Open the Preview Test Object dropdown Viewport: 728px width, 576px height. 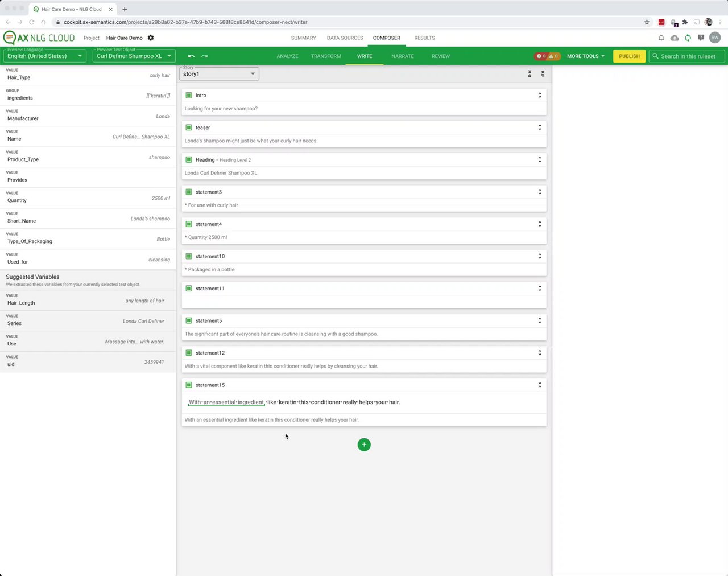134,55
